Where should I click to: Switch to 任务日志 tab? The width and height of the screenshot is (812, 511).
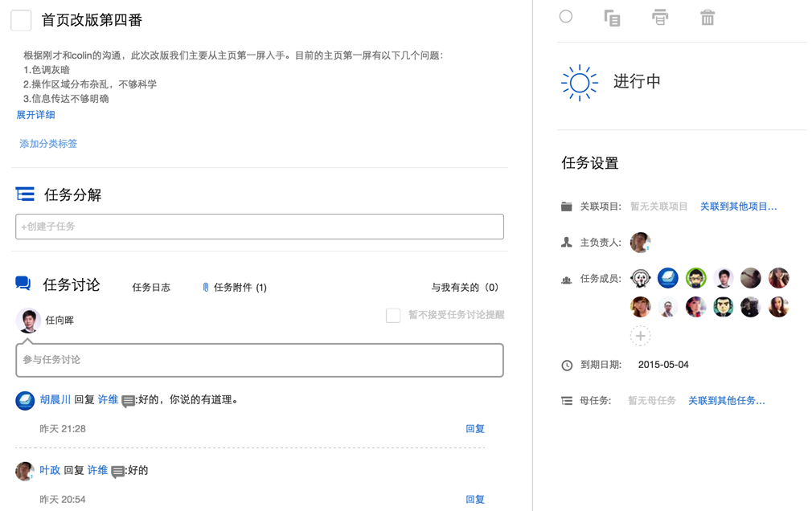151,288
